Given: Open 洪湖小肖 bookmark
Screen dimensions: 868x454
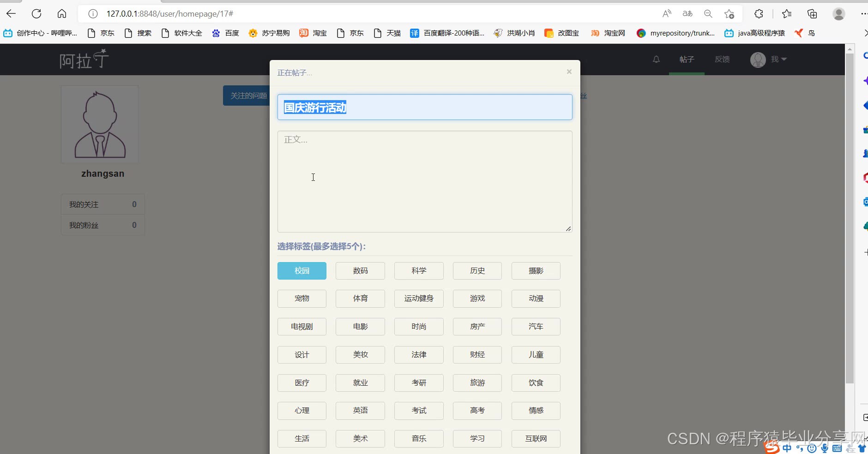Looking at the screenshot, I should tap(514, 33).
